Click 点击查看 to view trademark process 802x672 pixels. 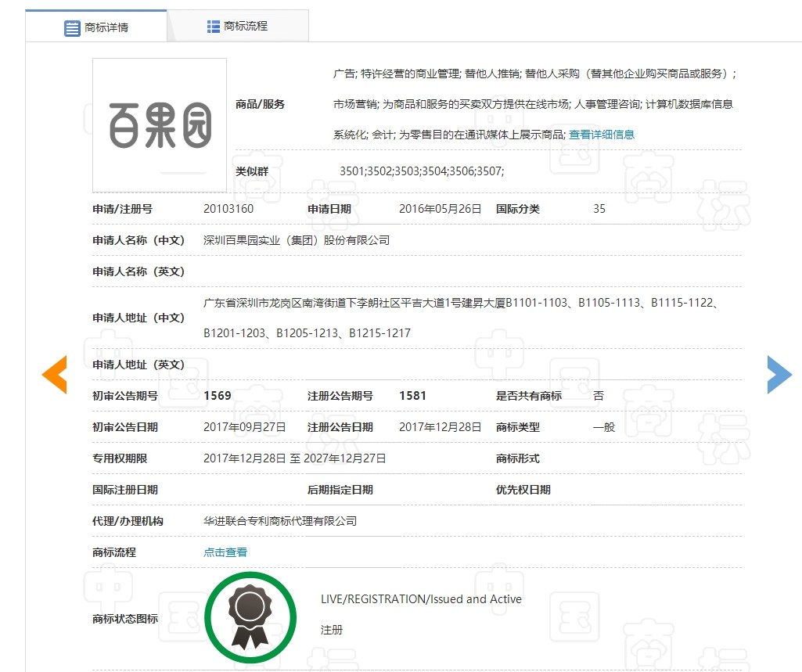click(x=225, y=552)
